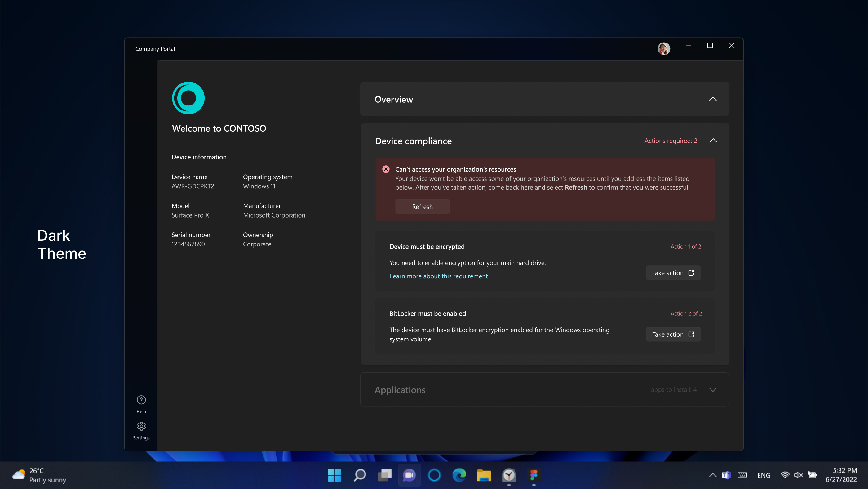Click the Refresh button

[422, 206]
